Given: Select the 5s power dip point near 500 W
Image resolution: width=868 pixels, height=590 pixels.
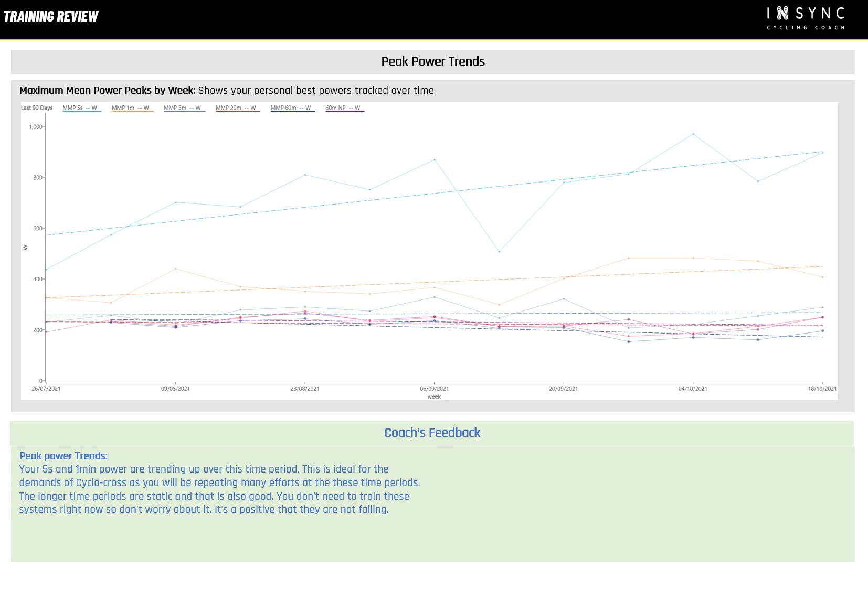Looking at the screenshot, I should [x=499, y=252].
